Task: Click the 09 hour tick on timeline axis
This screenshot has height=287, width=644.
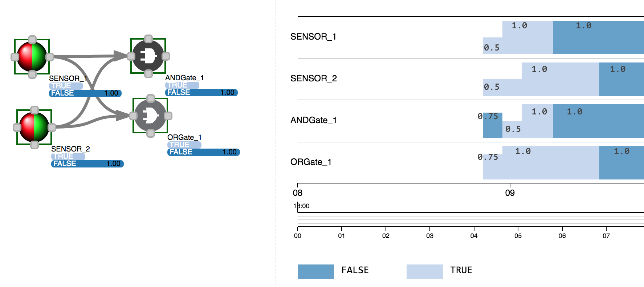Action: click(x=510, y=193)
